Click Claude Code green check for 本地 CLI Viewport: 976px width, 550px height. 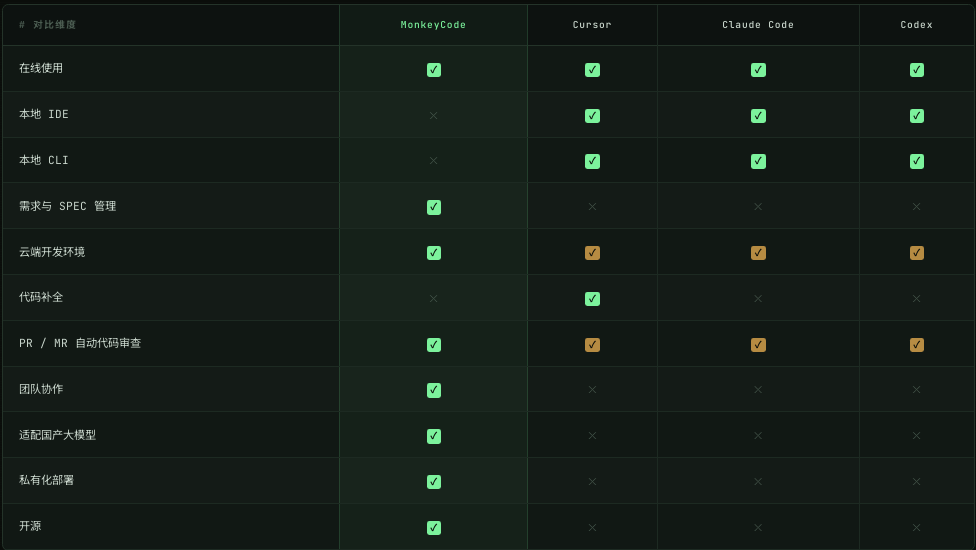pyautogui.click(x=758, y=161)
